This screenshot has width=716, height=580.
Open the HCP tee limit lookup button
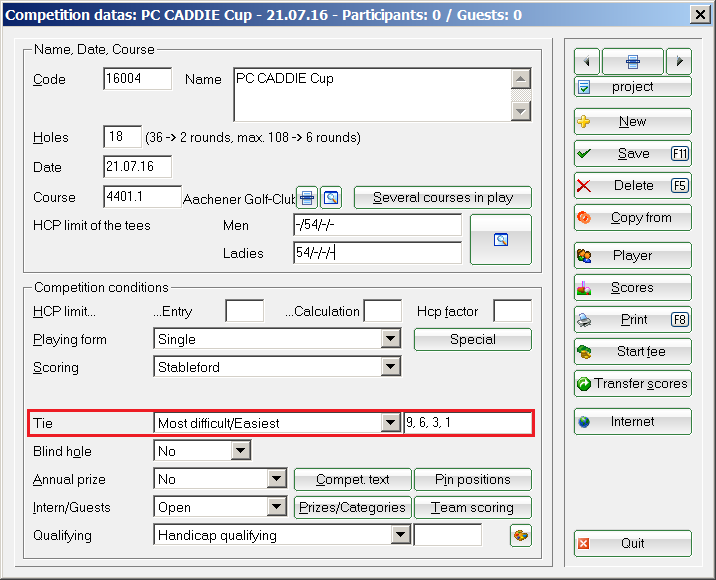(501, 240)
